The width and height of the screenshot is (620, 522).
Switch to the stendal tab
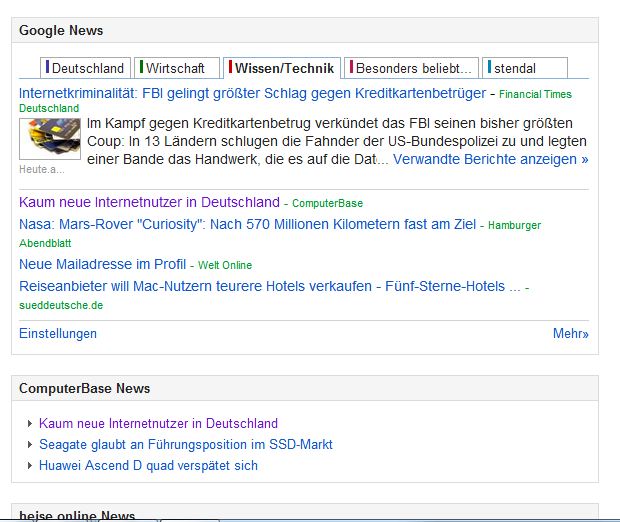tap(525, 68)
